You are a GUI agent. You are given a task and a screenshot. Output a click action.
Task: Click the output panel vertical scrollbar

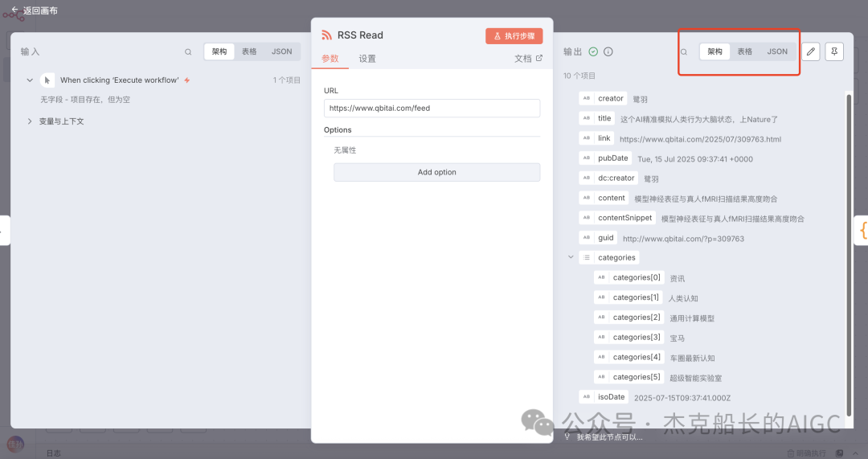849,255
